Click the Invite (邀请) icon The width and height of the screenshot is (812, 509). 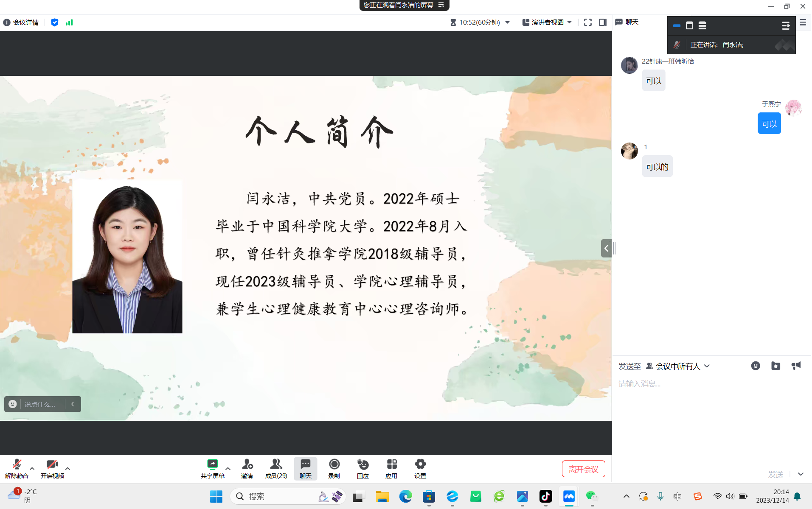247,464
